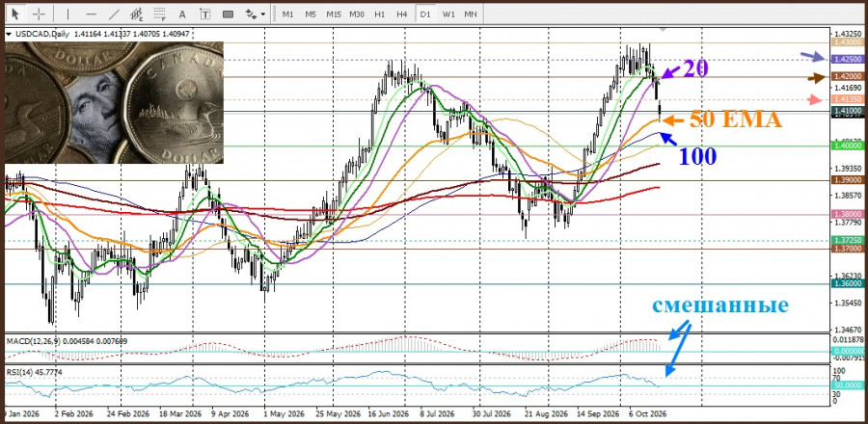Click the 21 Aug 2026 date label

[x=548, y=414]
